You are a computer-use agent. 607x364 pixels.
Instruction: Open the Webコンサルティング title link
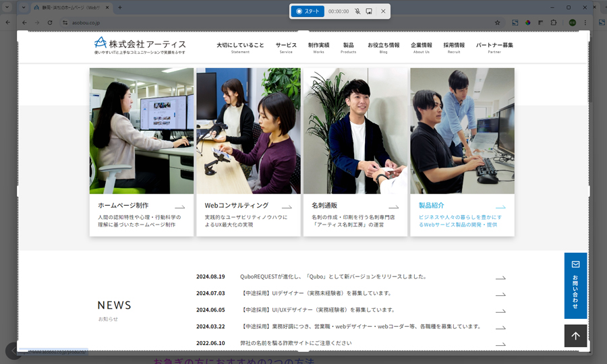click(237, 206)
